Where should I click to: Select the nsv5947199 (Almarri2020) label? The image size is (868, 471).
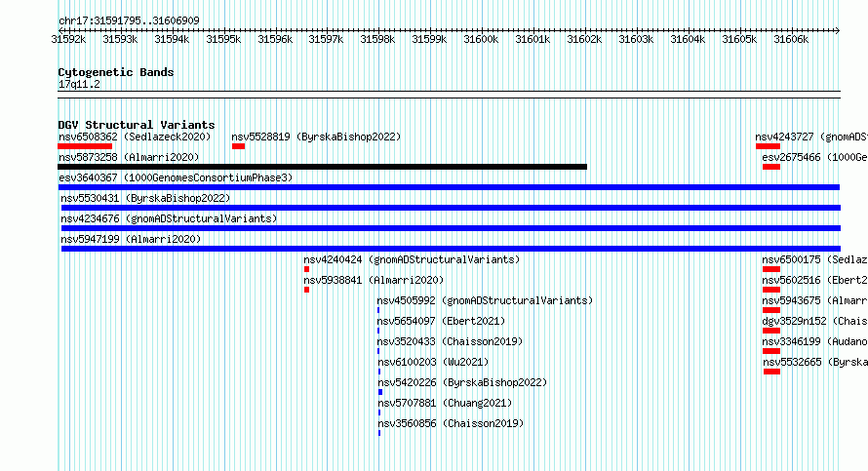[x=132, y=239]
